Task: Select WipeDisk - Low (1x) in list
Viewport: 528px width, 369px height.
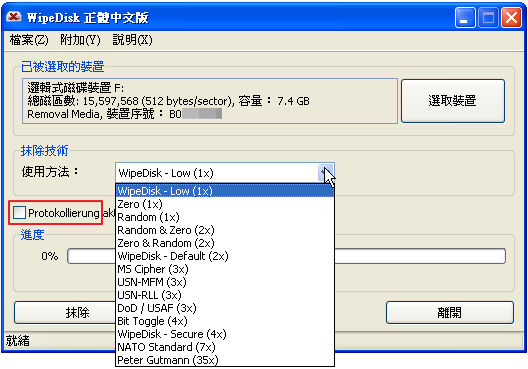Action: point(225,191)
